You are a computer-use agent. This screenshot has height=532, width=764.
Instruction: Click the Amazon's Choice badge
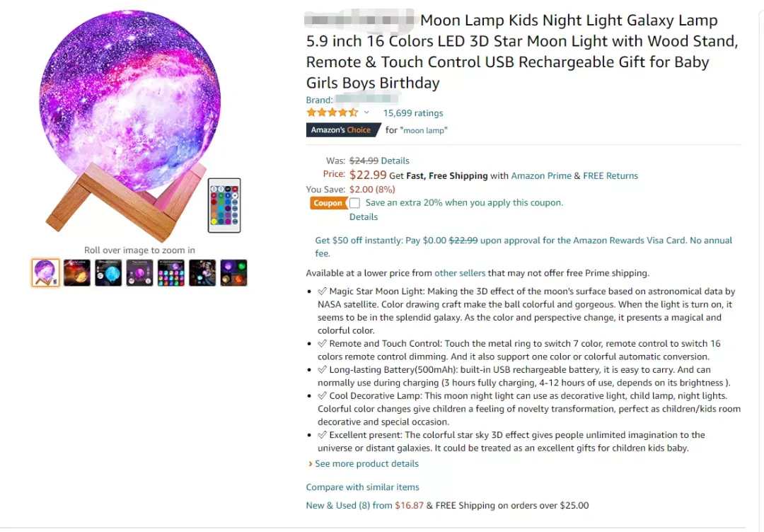342,130
